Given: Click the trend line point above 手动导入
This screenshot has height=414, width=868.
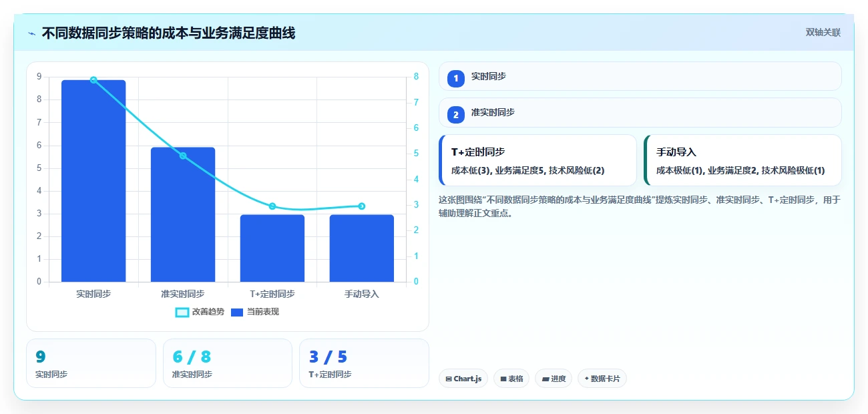Looking at the screenshot, I should click(x=362, y=206).
